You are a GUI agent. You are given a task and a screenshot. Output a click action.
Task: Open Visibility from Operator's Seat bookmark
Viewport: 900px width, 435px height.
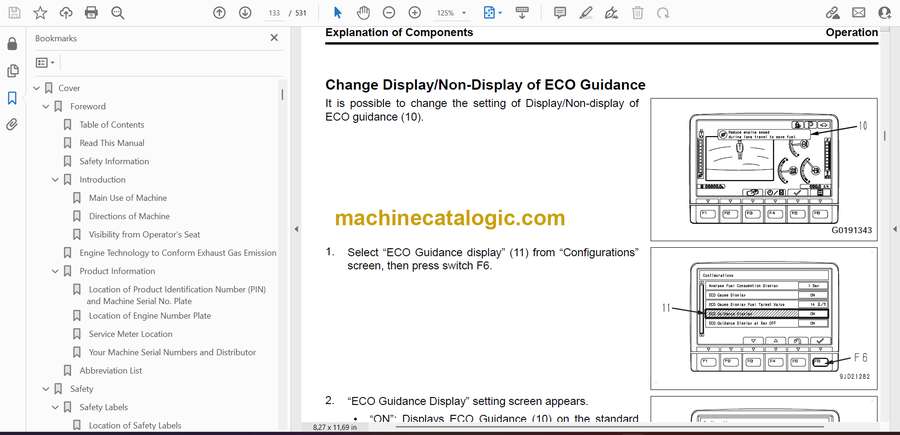coord(144,235)
